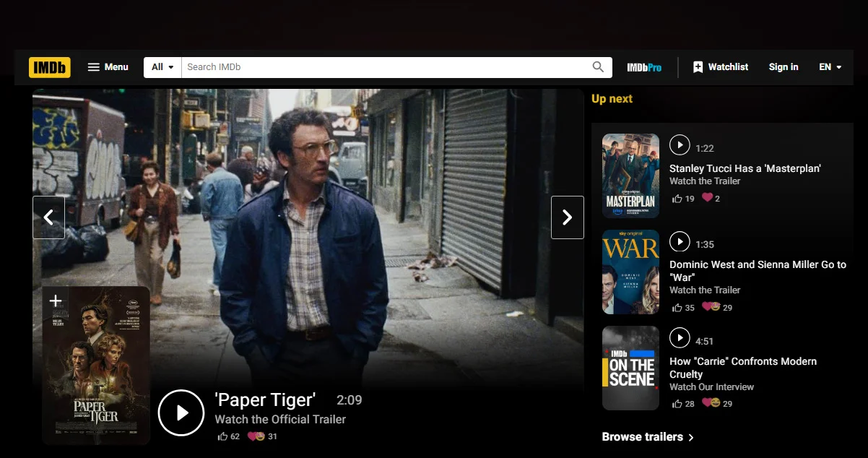Play the Stanley Tucci Masterplan trailer

[680, 145]
